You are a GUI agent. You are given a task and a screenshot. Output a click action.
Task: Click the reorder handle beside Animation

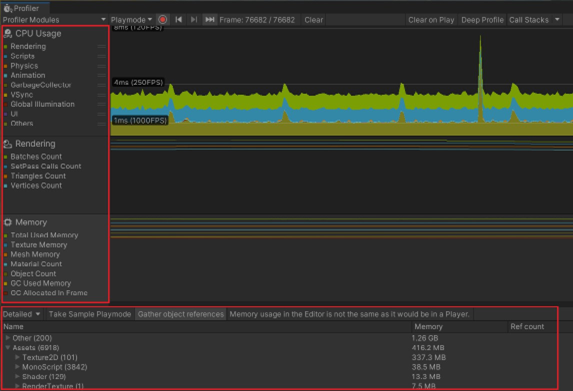pos(102,76)
